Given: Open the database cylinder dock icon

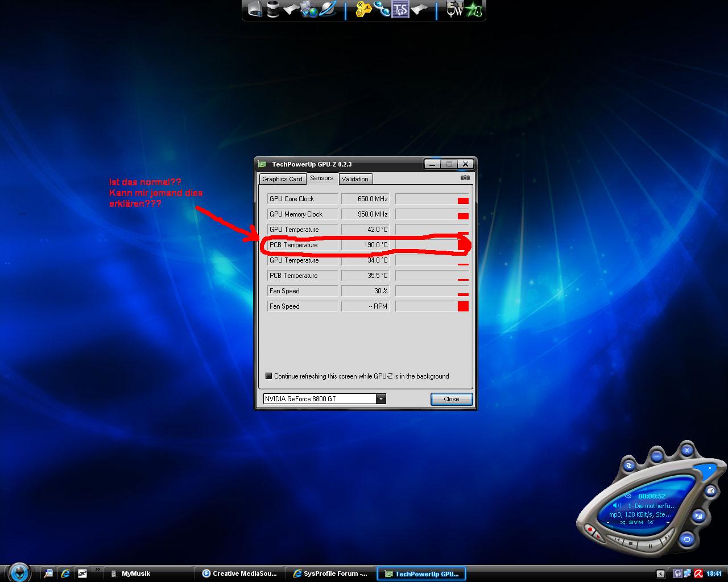Looking at the screenshot, I should pyautogui.click(x=273, y=9).
